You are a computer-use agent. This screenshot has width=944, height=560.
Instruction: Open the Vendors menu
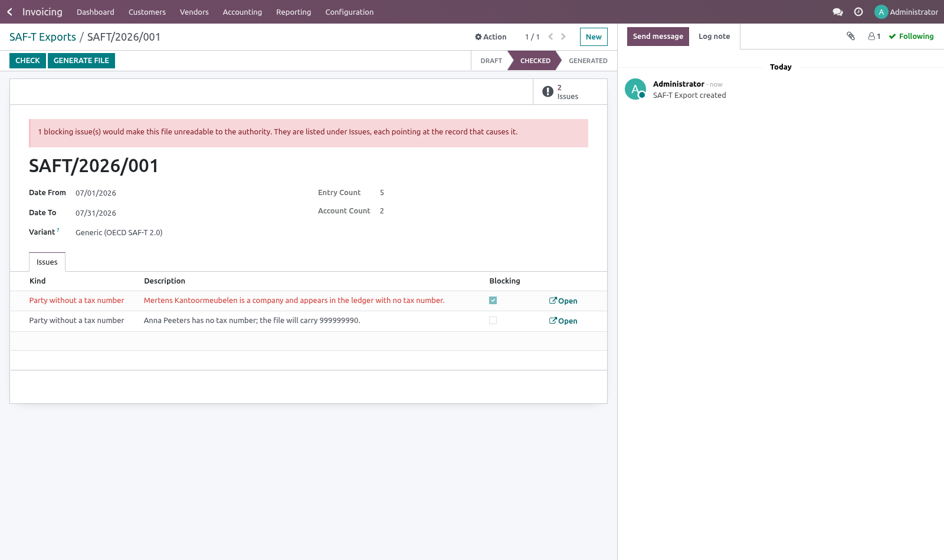coord(194,12)
